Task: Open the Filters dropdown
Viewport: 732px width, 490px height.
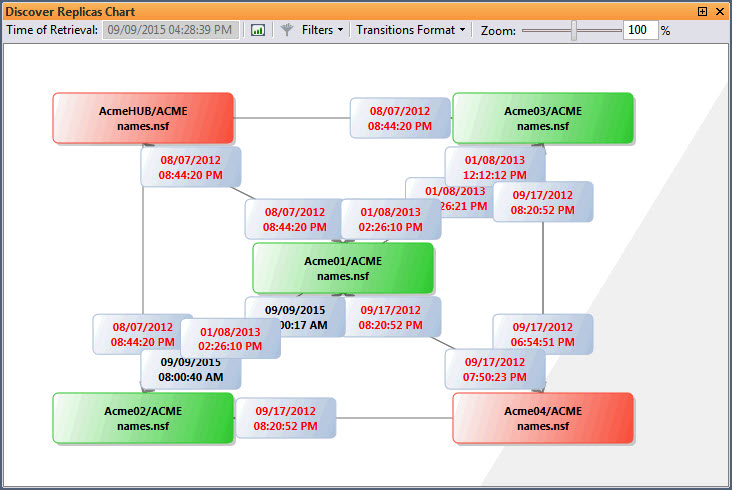Action: [322, 30]
